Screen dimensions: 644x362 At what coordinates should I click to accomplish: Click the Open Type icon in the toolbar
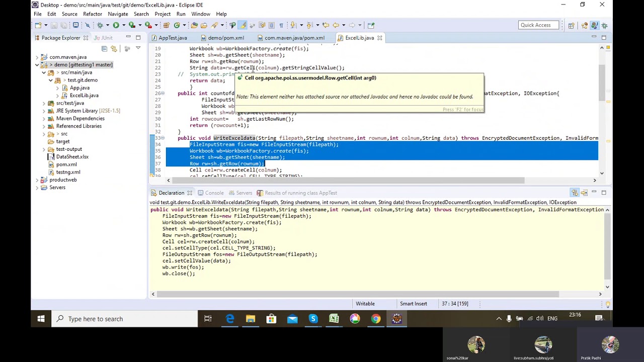tap(194, 25)
